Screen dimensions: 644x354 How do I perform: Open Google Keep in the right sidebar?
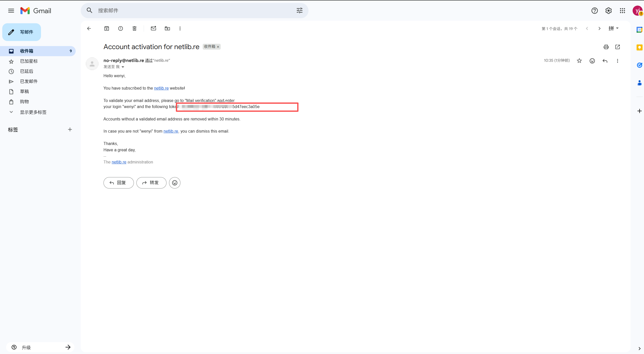pyautogui.click(x=639, y=47)
